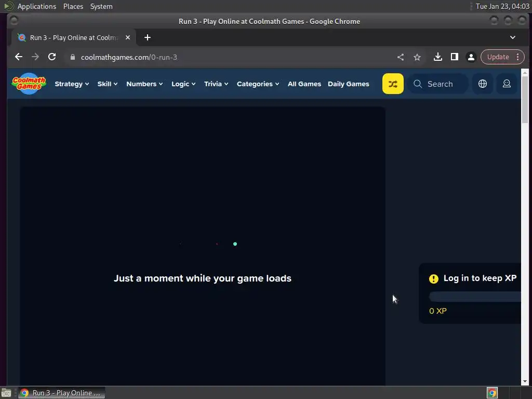Click the scrollbar down arrow
The image size is (532, 399).
(525, 381)
